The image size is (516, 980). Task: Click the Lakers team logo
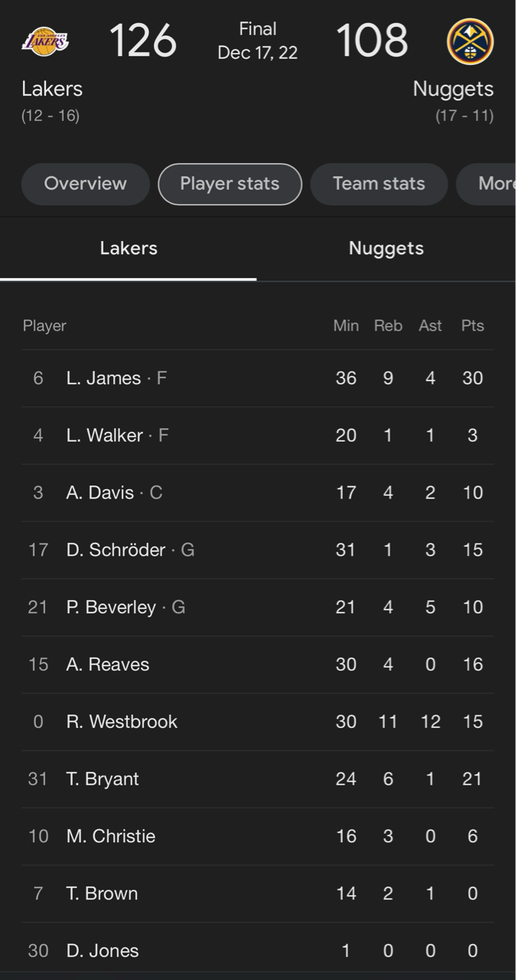pyautogui.click(x=45, y=41)
